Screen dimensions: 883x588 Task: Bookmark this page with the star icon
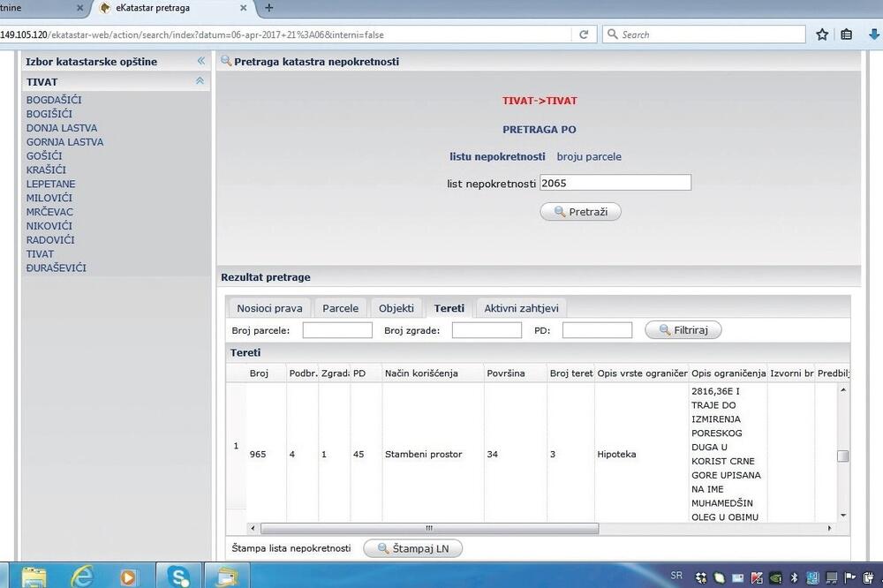[822, 34]
